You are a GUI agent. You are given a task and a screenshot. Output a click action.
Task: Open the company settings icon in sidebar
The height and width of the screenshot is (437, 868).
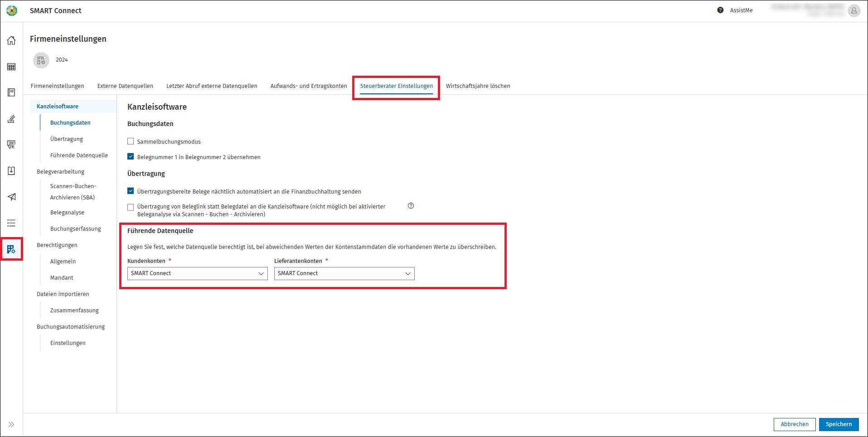(x=11, y=249)
